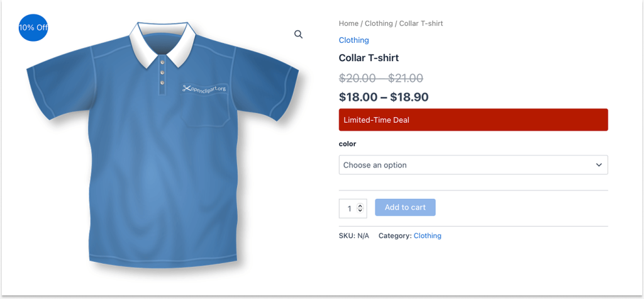Click the red Limited-Time Deal banner
This screenshot has width=644, height=299.
[473, 120]
